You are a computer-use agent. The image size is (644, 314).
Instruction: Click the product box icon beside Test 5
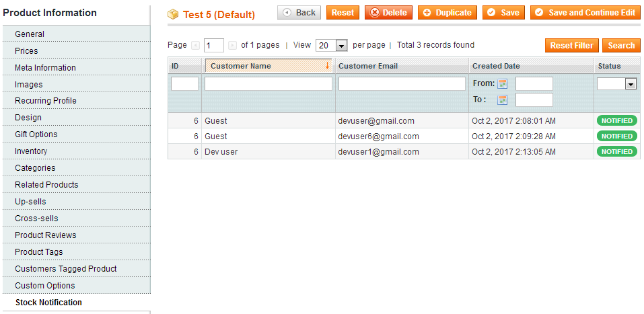[x=173, y=14]
